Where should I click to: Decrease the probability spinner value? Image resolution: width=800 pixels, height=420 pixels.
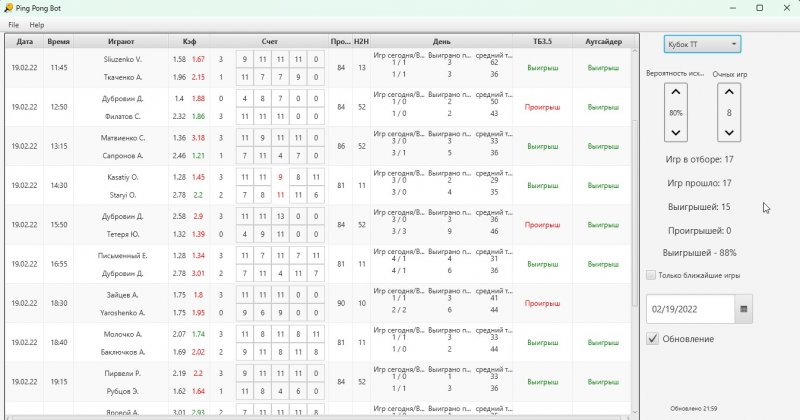[676, 132]
